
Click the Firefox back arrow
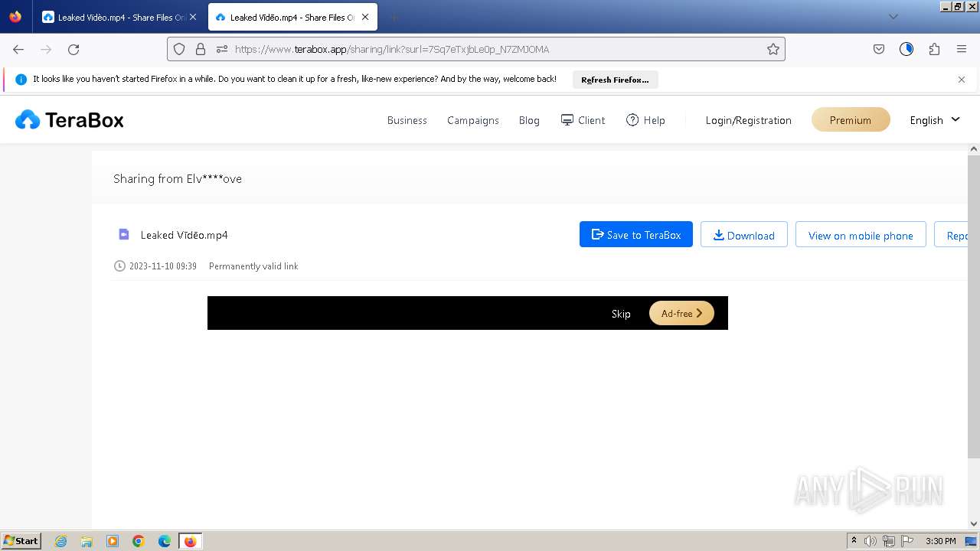18,49
